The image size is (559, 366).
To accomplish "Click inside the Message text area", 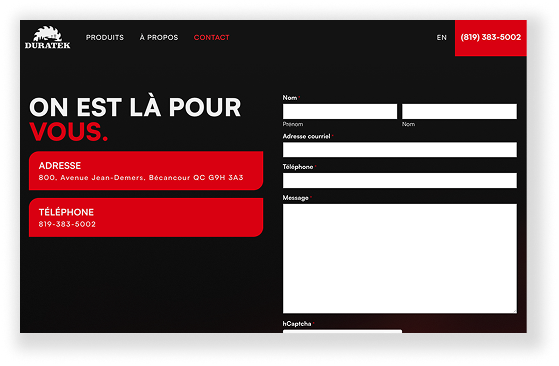I will click(x=400, y=259).
